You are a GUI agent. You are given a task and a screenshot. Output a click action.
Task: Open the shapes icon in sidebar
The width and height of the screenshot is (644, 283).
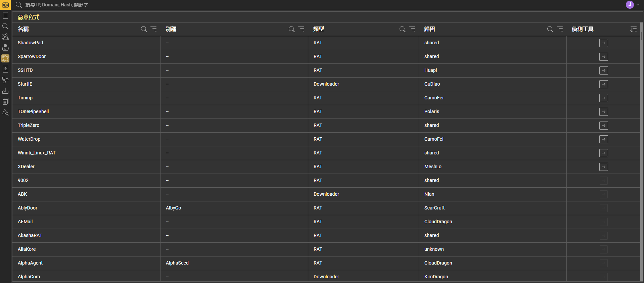pos(5,80)
